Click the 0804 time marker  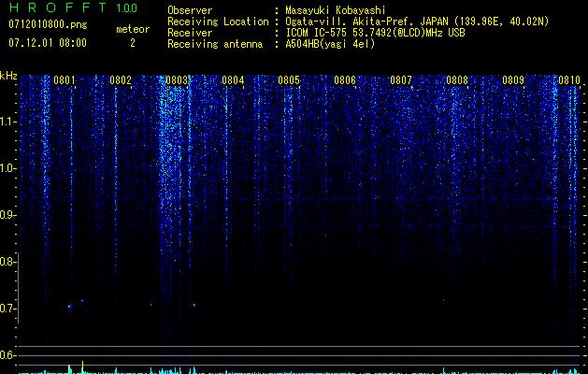point(233,80)
